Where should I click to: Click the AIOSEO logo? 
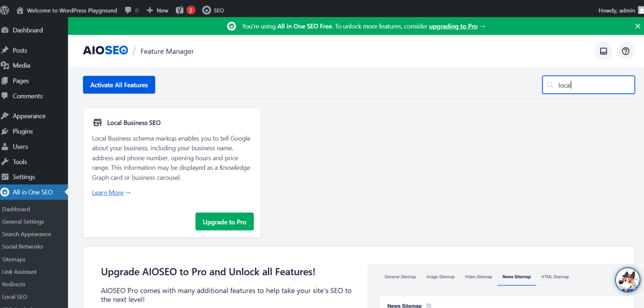pyautogui.click(x=105, y=51)
